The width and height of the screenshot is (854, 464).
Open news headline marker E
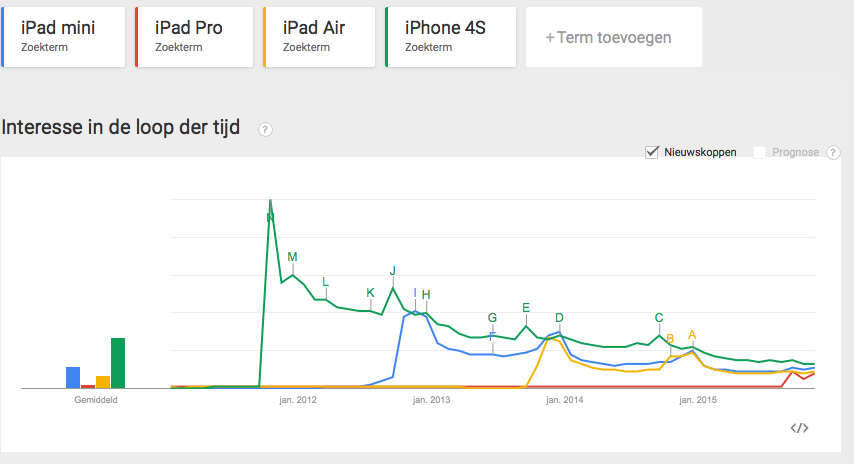coord(526,307)
